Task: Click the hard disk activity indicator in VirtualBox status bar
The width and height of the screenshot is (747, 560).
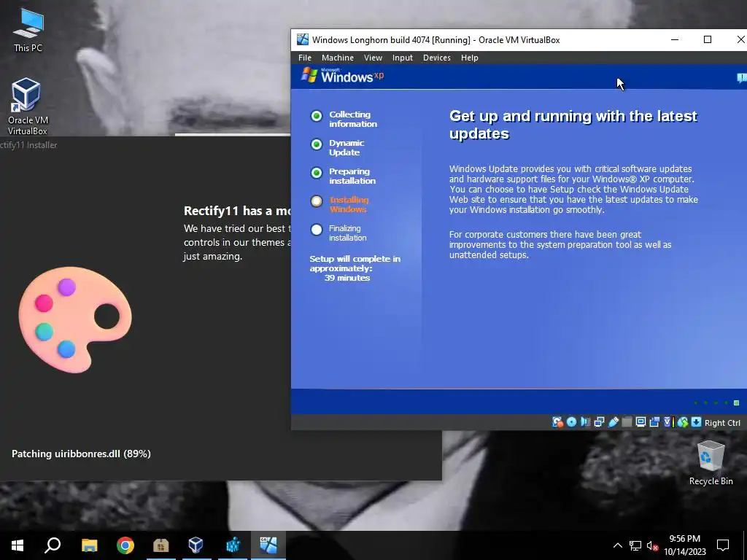Action: [557, 422]
